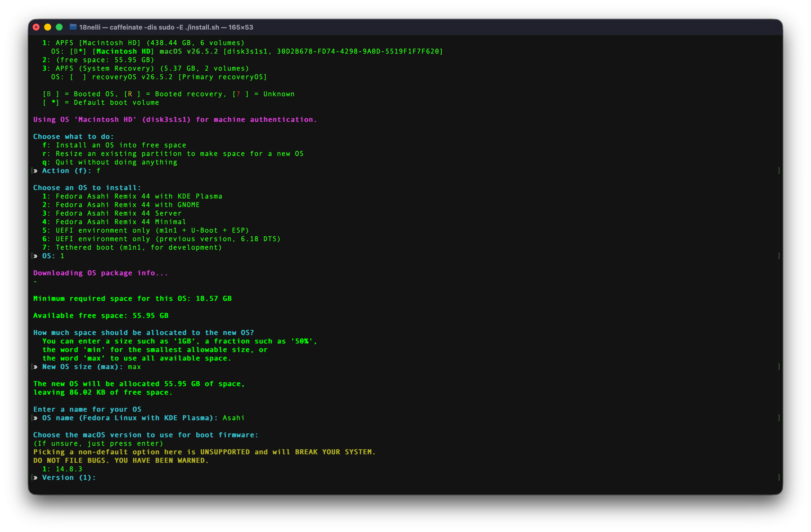The image size is (811, 532).
Task: Click the title text '18nelli — caffeinate -dis sudo'
Action: tap(127, 27)
